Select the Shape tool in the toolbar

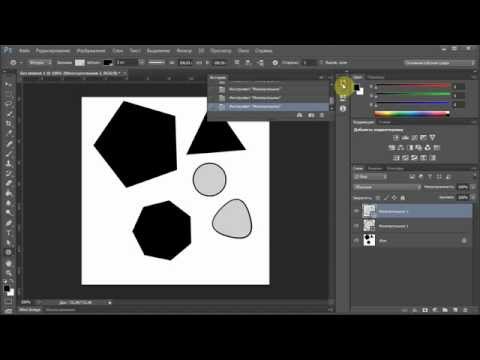pyautogui.click(x=8, y=252)
